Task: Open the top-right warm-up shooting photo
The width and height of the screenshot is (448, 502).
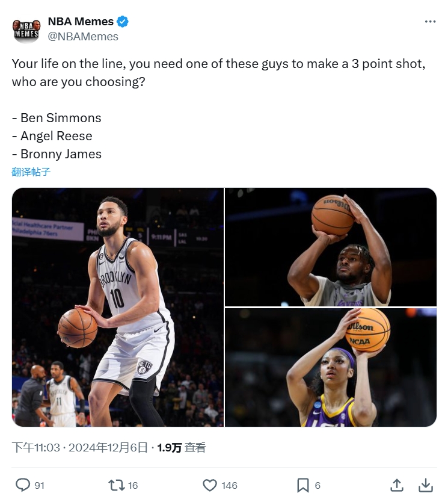Action: (x=331, y=247)
